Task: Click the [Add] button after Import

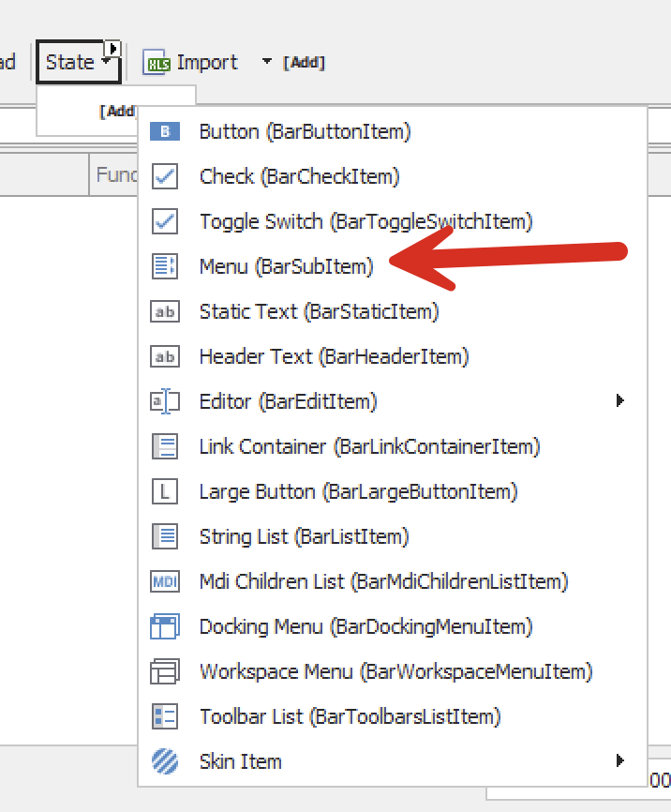Action: click(304, 63)
